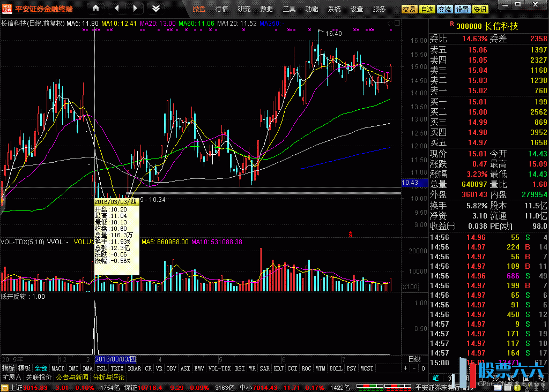Toggle the 全部 indicator filter
Viewport: 549px width, 392px height.
[x=41, y=368]
